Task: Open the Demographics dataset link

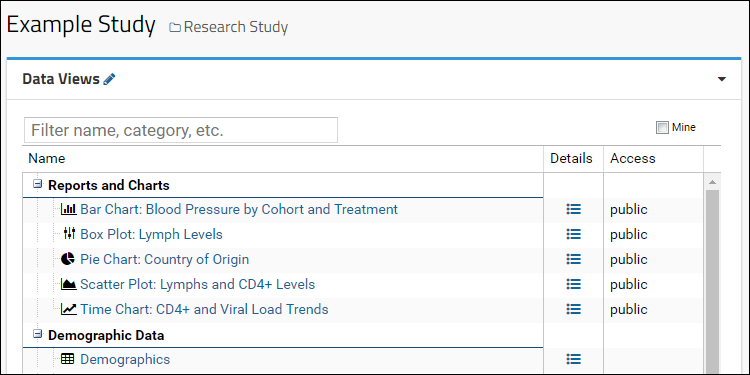Action: click(x=125, y=359)
